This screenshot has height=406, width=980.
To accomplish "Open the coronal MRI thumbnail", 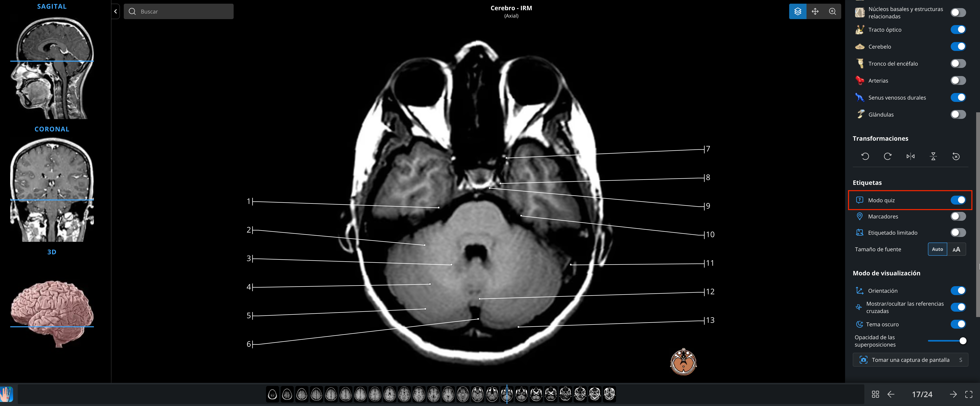I will click(52, 190).
